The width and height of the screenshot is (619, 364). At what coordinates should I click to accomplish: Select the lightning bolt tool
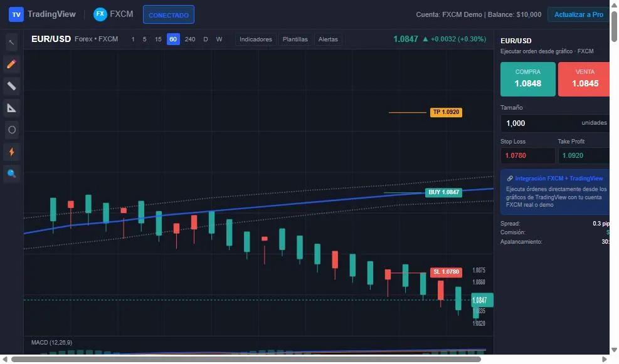click(x=11, y=152)
